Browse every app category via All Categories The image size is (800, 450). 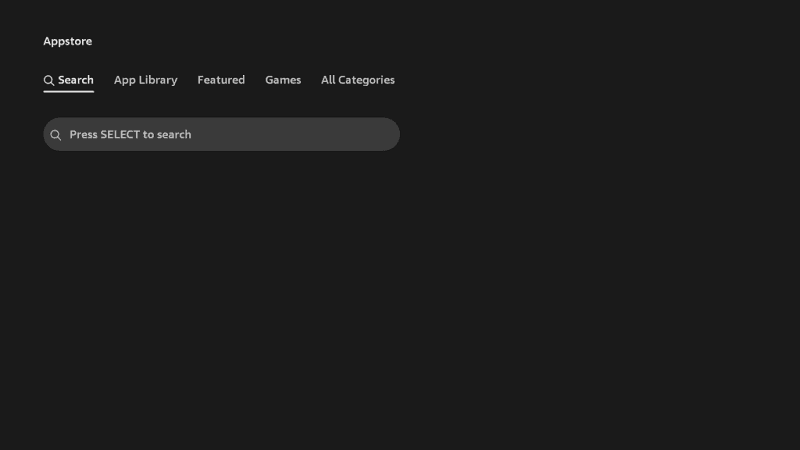click(x=357, y=80)
